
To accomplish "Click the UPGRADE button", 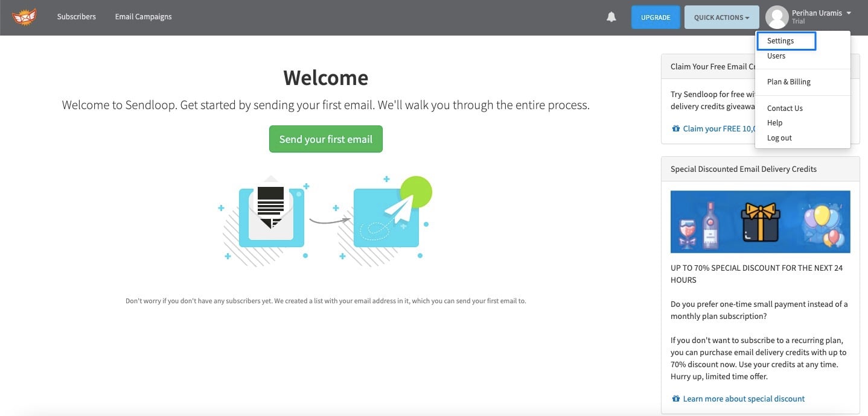I will coord(656,17).
